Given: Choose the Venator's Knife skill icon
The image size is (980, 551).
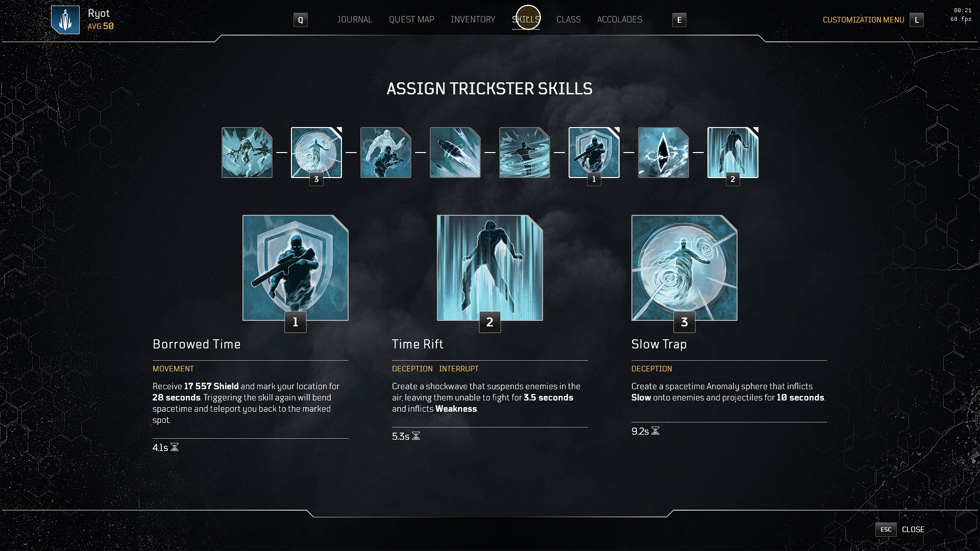Looking at the screenshot, I should 664,153.
